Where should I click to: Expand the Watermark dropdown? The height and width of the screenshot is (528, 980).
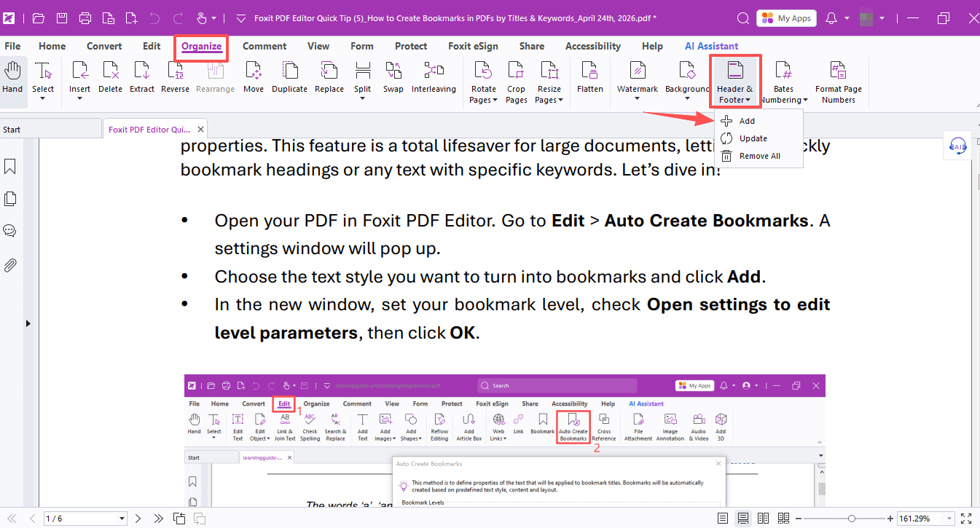click(638, 98)
